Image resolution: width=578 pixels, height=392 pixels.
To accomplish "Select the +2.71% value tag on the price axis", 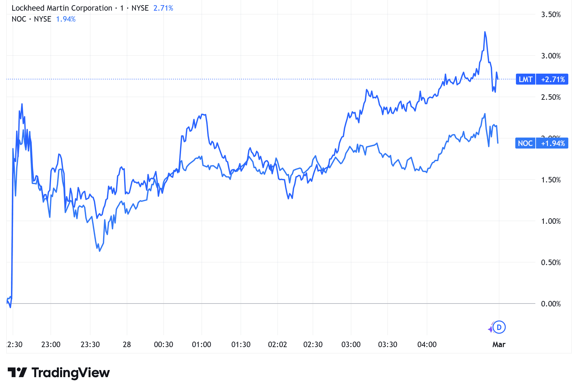I will [x=552, y=79].
